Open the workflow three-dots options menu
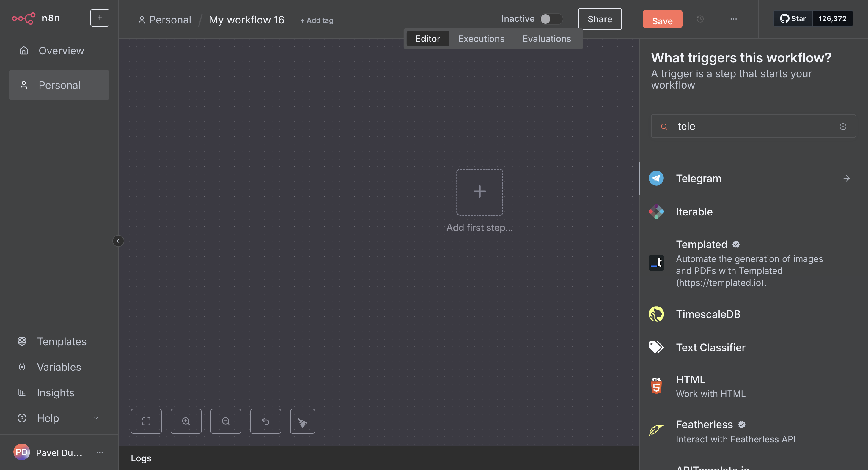Image resolution: width=868 pixels, height=470 pixels. click(x=734, y=19)
